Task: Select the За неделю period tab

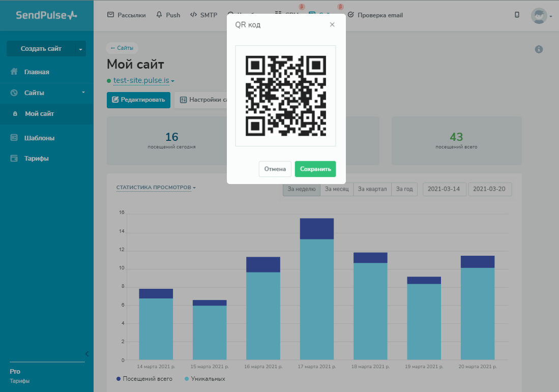Action: click(x=302, y=189)
